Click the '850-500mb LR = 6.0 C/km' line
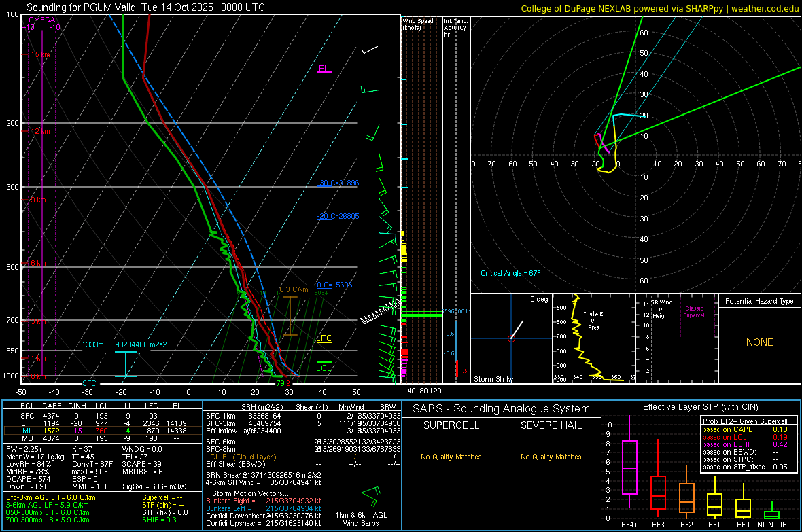This screenshot has width=802, height=532. 48,512
